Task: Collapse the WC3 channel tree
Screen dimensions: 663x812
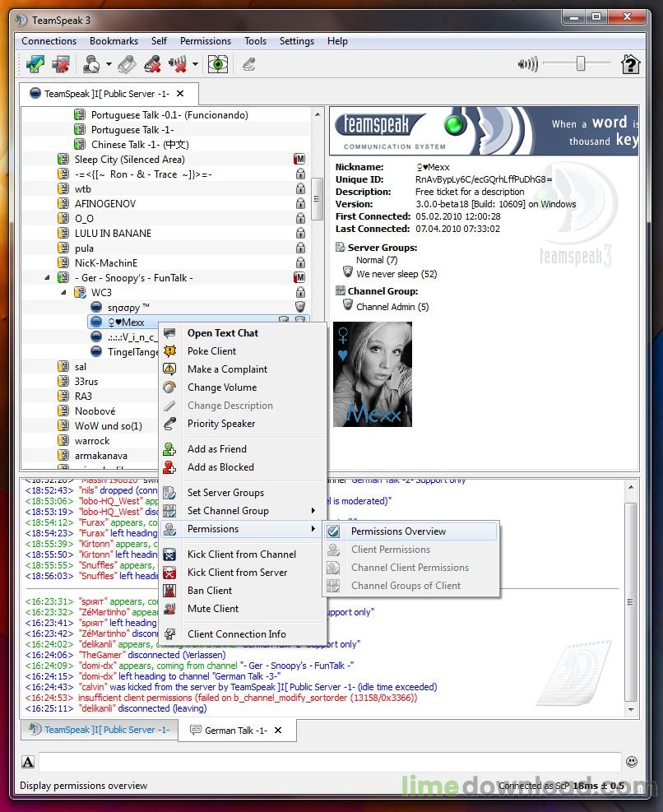Action: 63,292
